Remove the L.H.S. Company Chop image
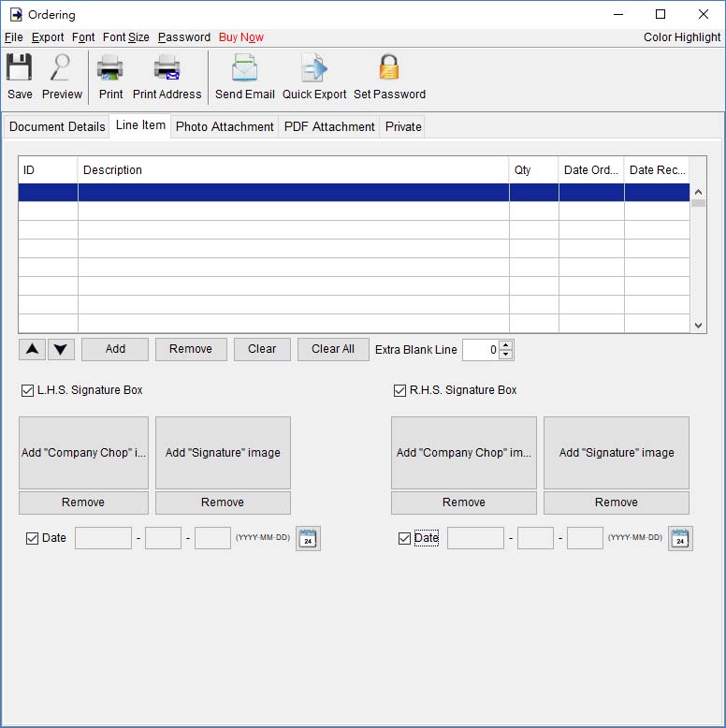The image size is (726, 728). point(83,502)
